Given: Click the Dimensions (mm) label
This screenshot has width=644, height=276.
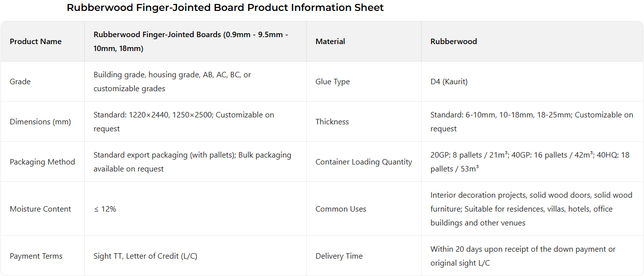Looking at the screenshot, I should [x=40, y=122].
